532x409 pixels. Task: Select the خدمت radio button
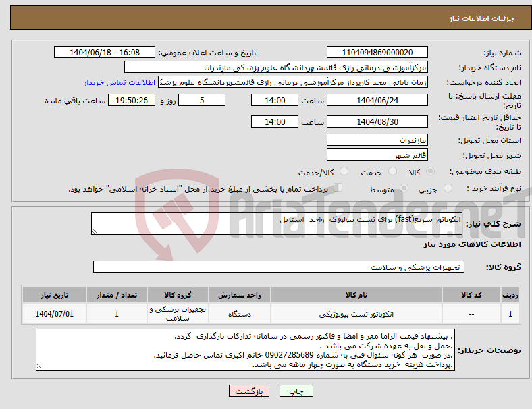pos(392,171)
